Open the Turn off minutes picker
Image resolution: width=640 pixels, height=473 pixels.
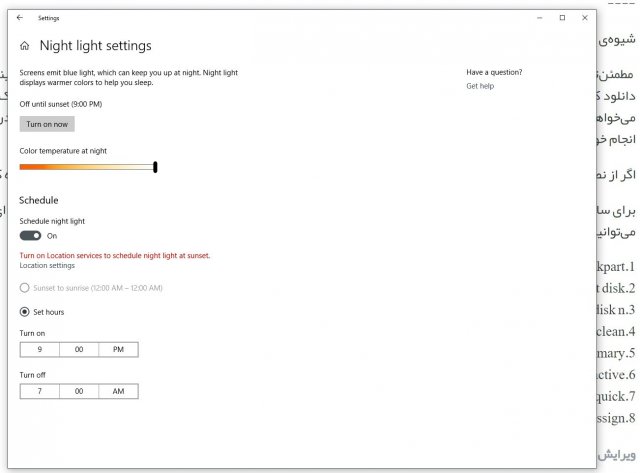pos(79,392)
